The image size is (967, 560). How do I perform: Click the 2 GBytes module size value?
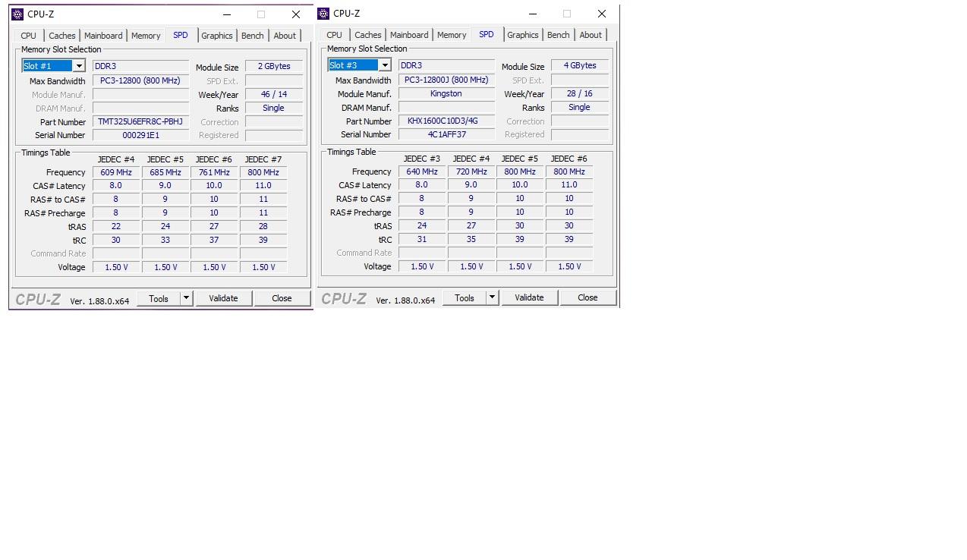click(x=274, y=66)
